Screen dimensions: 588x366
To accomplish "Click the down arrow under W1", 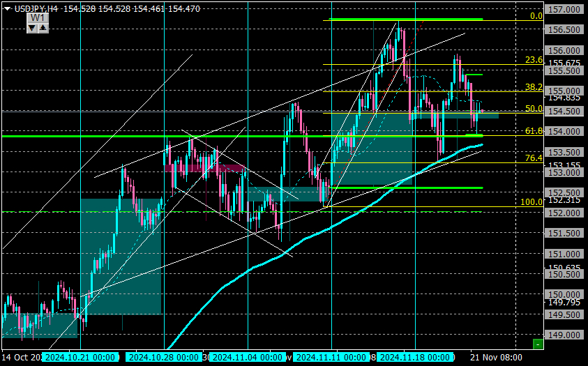I will pos(32,28).
